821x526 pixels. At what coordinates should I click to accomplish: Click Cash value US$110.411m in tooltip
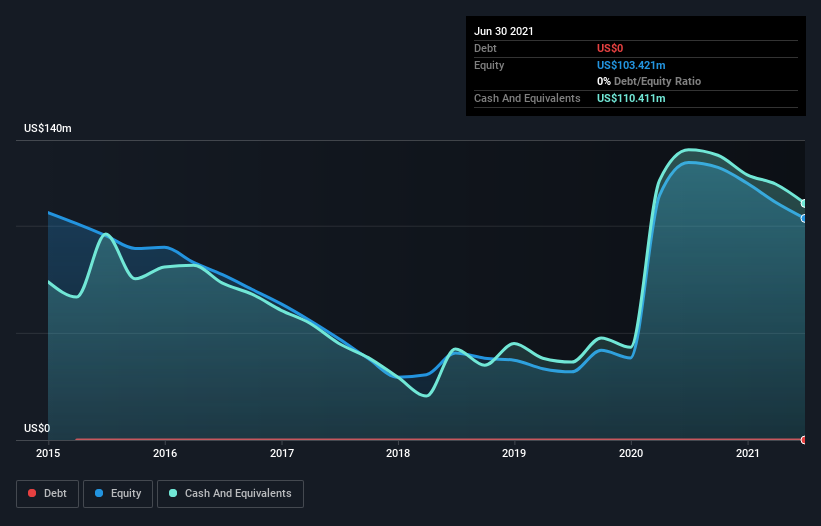[631, 98]
